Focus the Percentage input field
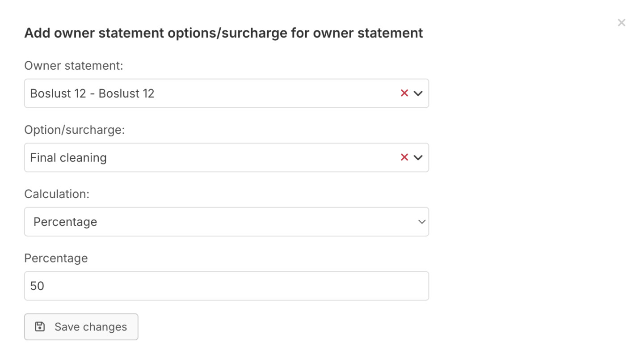The width and height of the screenshot is (644, 364). (227, 286)
